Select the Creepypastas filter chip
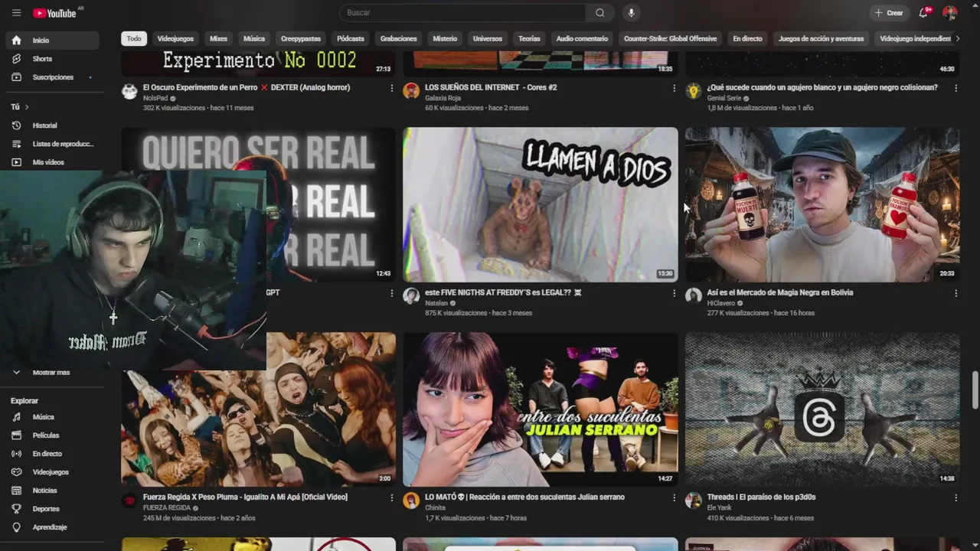Image resolution: width=980 pixels, height=551 pixels. [301, 38]
